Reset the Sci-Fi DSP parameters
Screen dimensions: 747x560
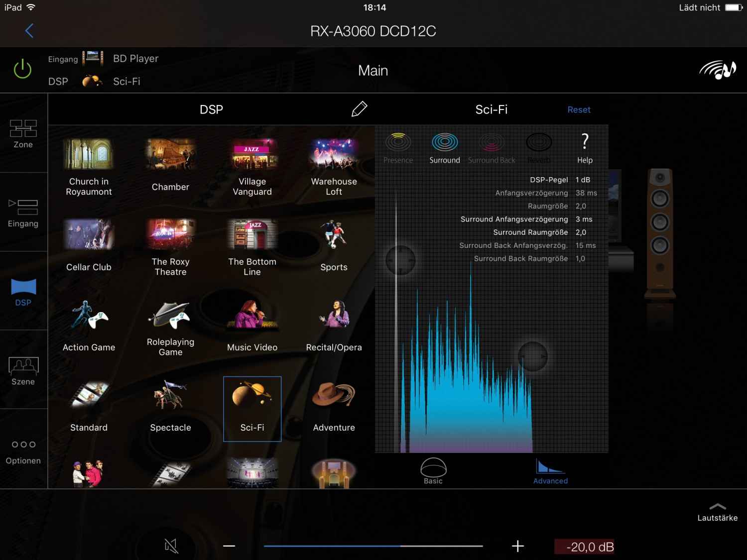[x=579, y=110]
